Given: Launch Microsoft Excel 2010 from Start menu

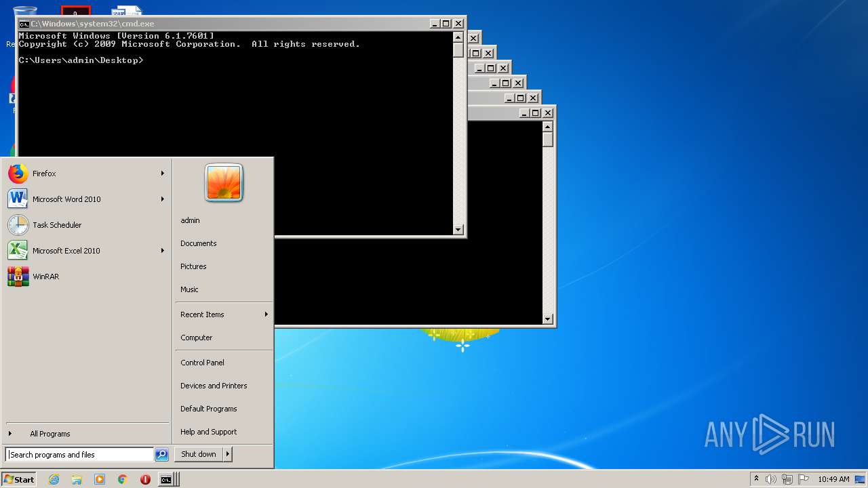Looking at the screenshot, I should coord(87,251).
